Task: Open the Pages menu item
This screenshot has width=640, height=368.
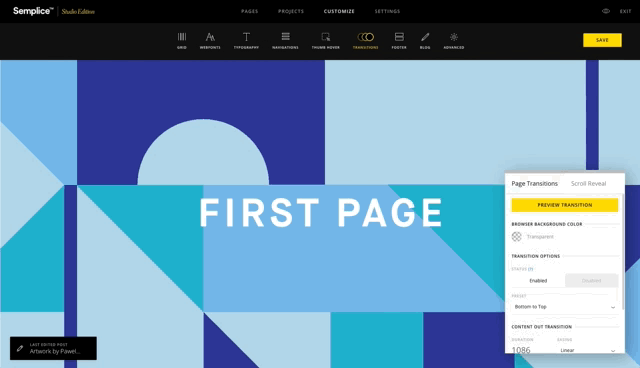Action: tap(249, 11)
